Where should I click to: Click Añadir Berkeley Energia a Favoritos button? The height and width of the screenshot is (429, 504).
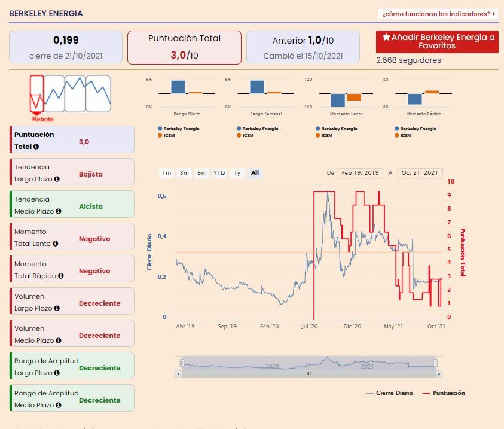click(437, 42)
